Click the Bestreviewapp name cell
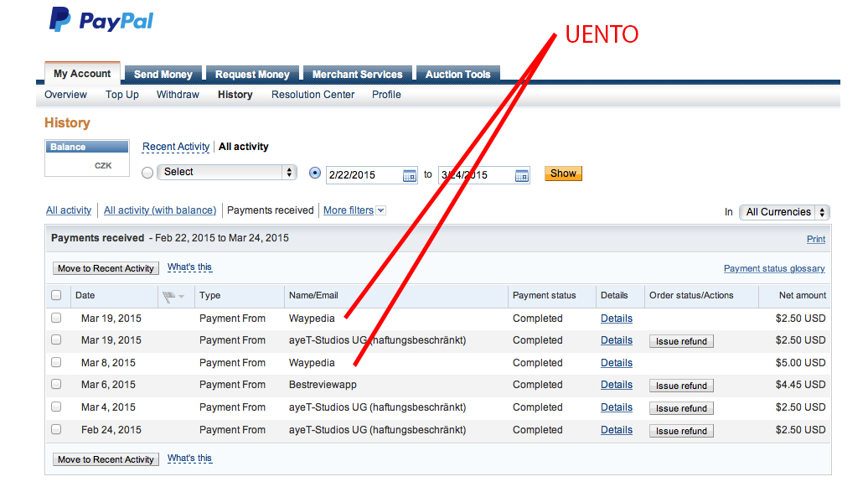 323,385
